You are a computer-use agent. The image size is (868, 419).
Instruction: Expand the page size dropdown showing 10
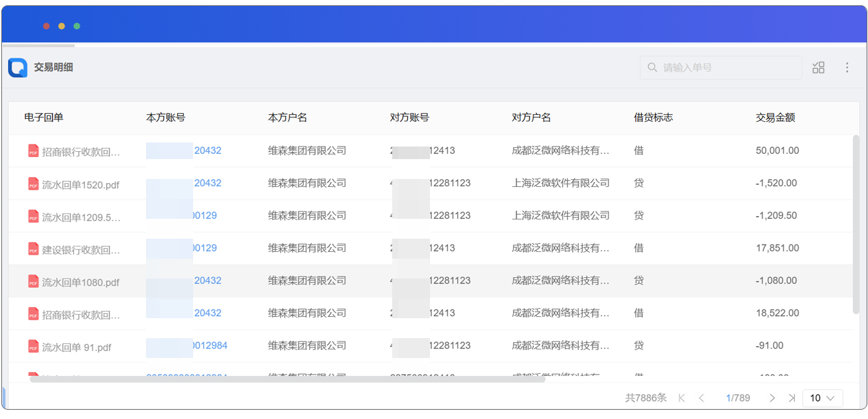coord(822,398)
